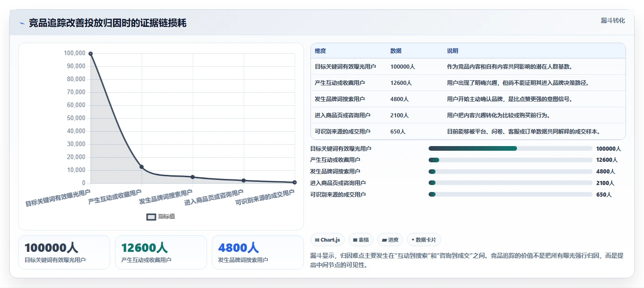
Task: Click the 说明 column header
Action: click(452, 51)
